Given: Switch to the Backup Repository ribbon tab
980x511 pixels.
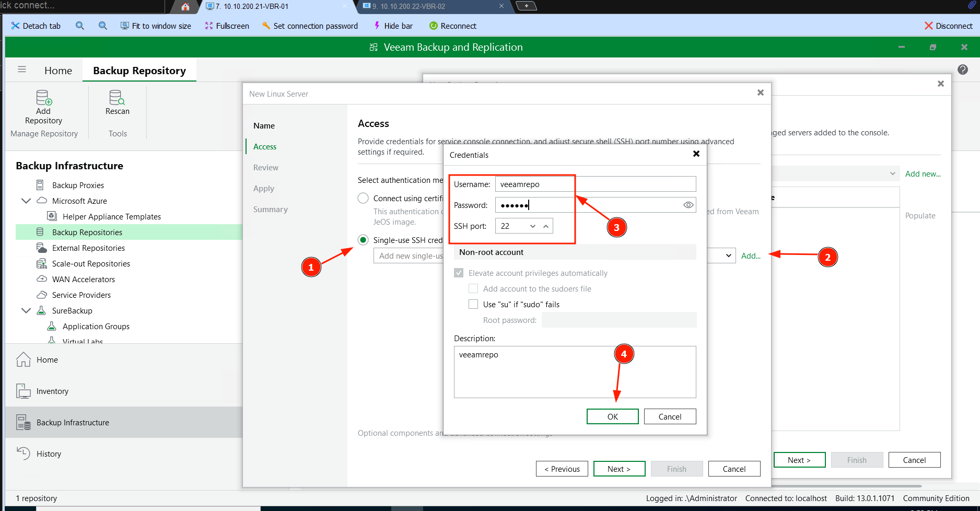Looking at the screenshot, I should [x=139, y=71].
